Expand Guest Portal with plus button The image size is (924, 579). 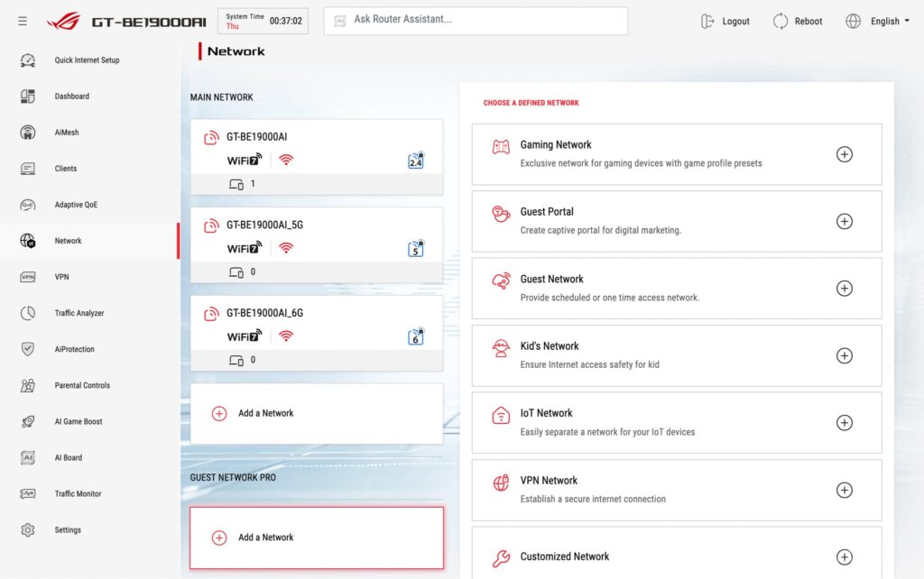tap(844, 221)
